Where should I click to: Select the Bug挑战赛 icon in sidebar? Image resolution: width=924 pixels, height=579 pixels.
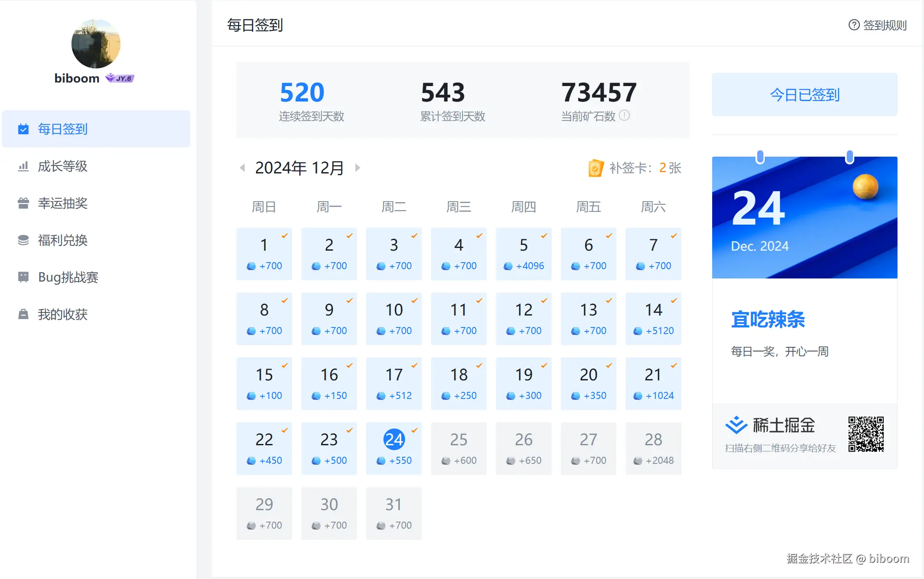click(23, 278)
